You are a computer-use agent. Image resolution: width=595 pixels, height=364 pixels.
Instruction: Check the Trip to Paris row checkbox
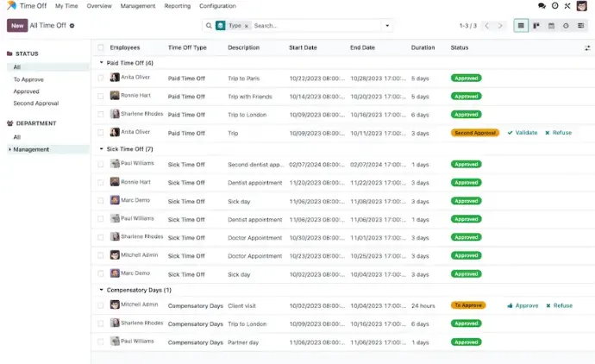101,78
